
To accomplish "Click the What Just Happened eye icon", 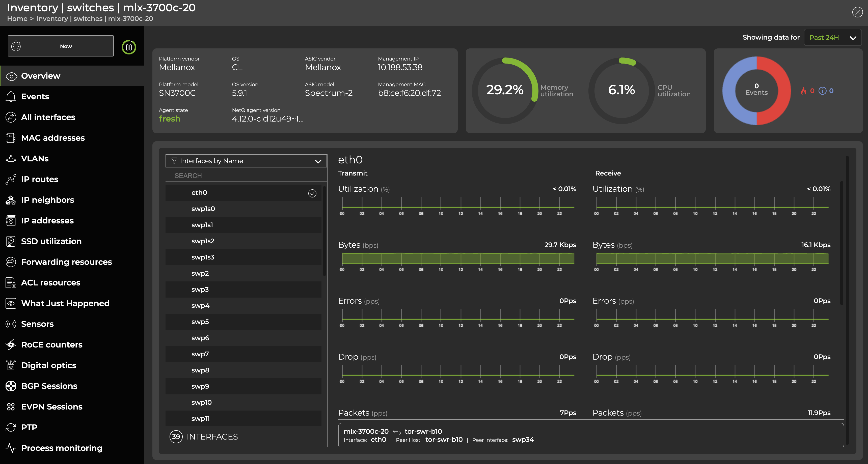I will [x=11, y=303].
